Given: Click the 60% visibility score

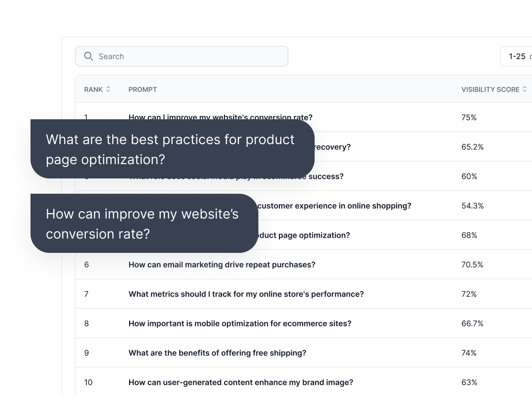Looking at the screenshot, I should pyautogui.click(x=469, y=177).
